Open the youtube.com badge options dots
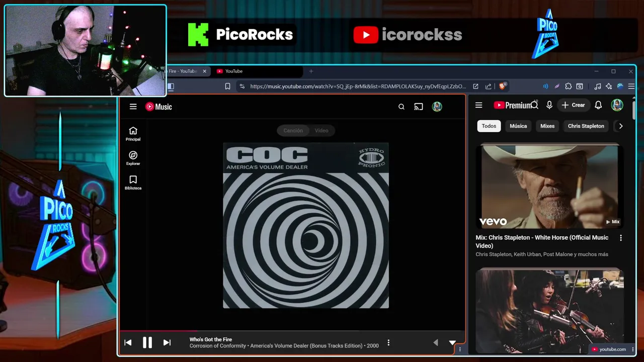644x362 pixels. click(633, 349)
